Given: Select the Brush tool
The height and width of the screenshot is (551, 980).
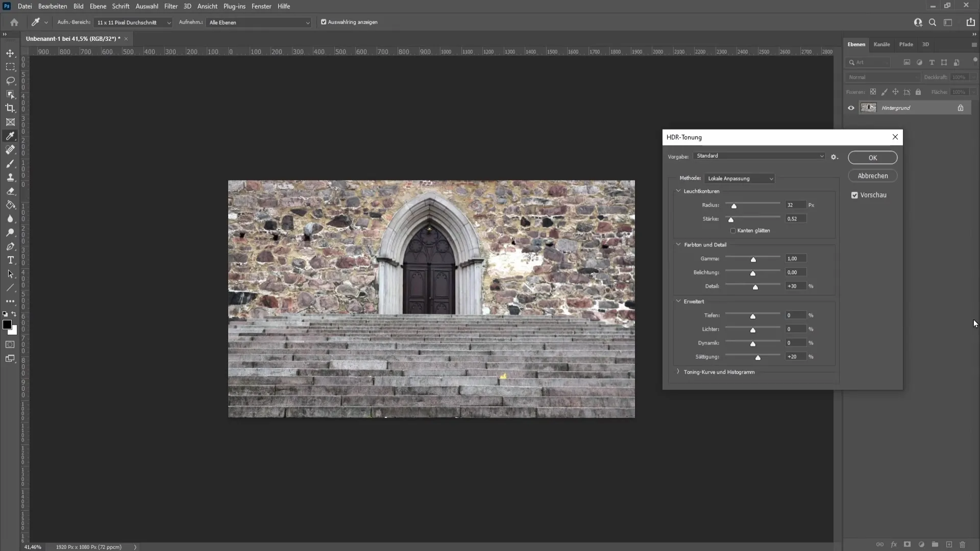Looking at the screenshot, I should point(10,163).
